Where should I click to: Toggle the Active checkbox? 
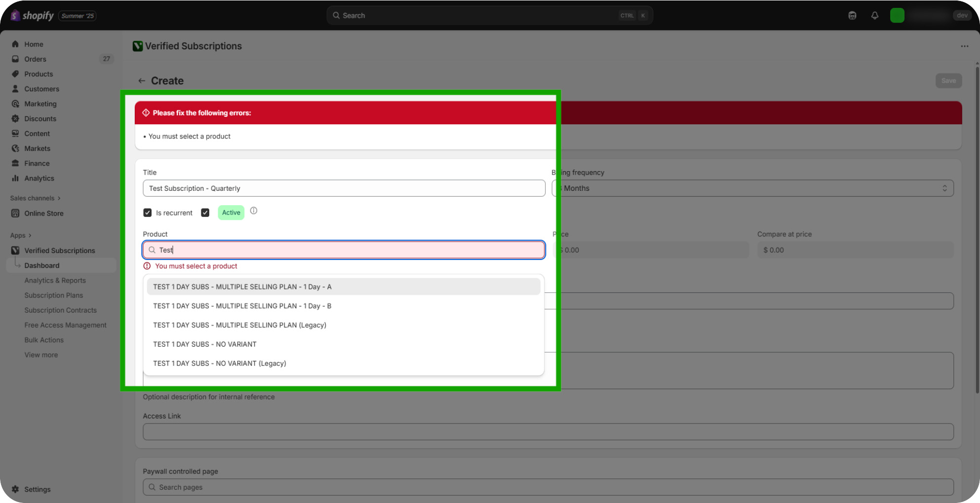(x=205, y=213)
